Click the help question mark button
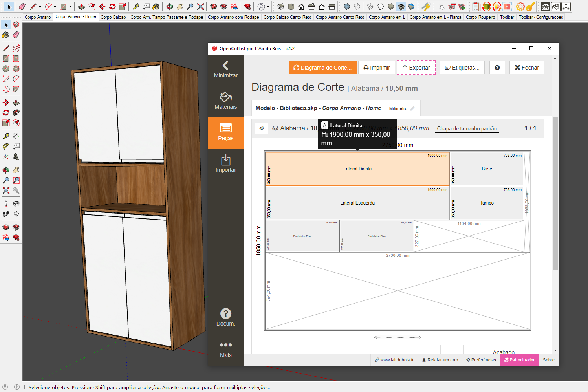 (497, 68)
